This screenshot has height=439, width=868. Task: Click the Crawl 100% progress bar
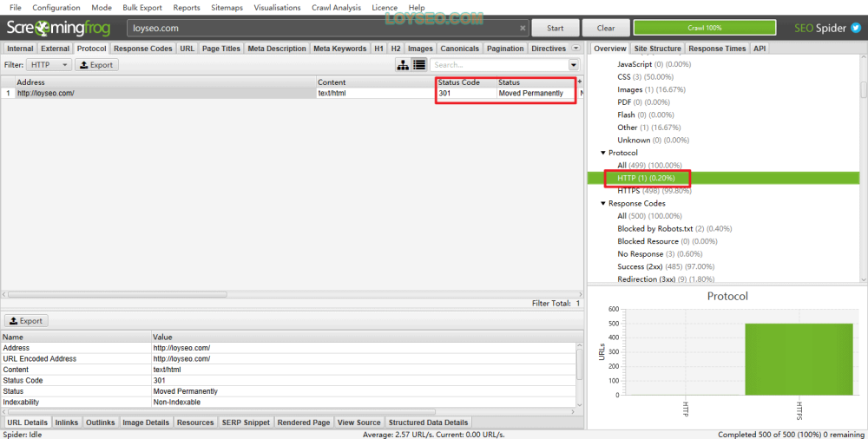pos(705,28)
